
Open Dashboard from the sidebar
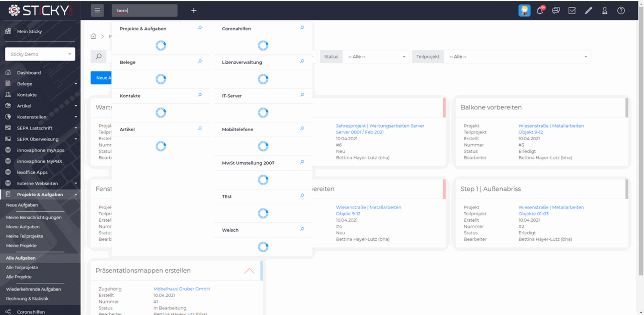point(29,73)
